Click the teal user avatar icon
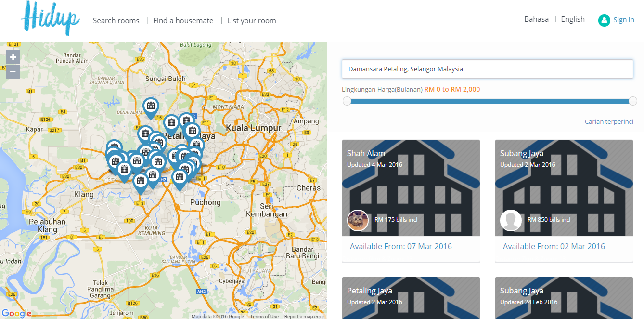 604,20
